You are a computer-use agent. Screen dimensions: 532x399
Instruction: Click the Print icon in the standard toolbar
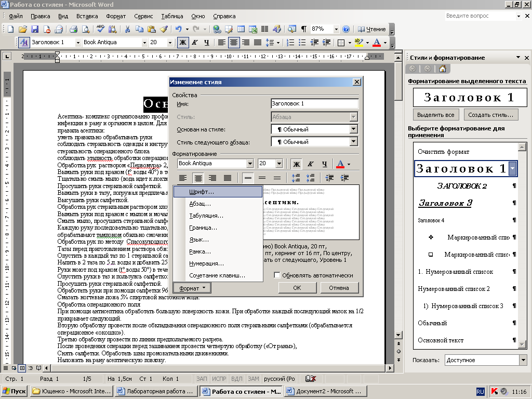[74, 29]
